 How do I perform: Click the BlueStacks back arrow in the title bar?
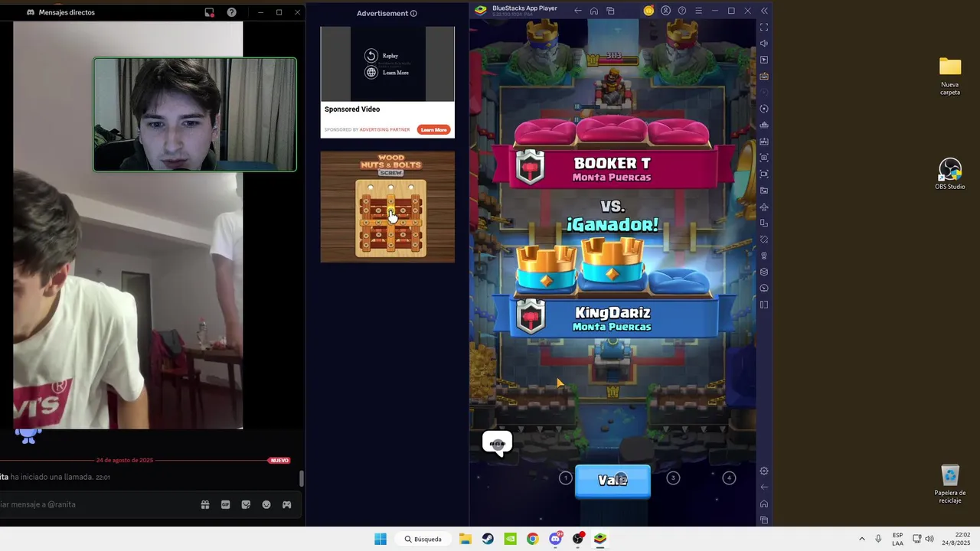(x=578, y=11)
